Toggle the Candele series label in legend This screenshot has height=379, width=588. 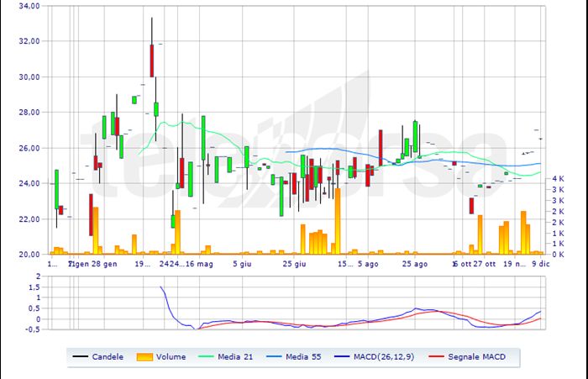click(108, 357)
